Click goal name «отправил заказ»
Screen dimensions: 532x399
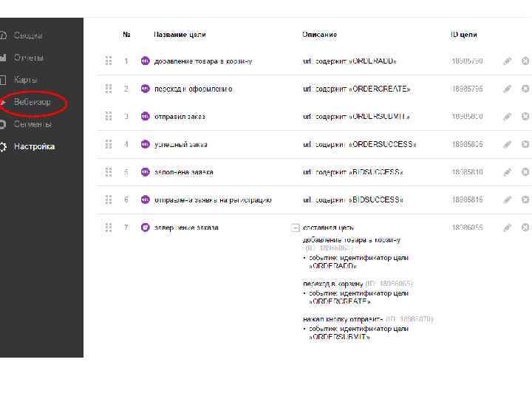click(x=180, y=117)
